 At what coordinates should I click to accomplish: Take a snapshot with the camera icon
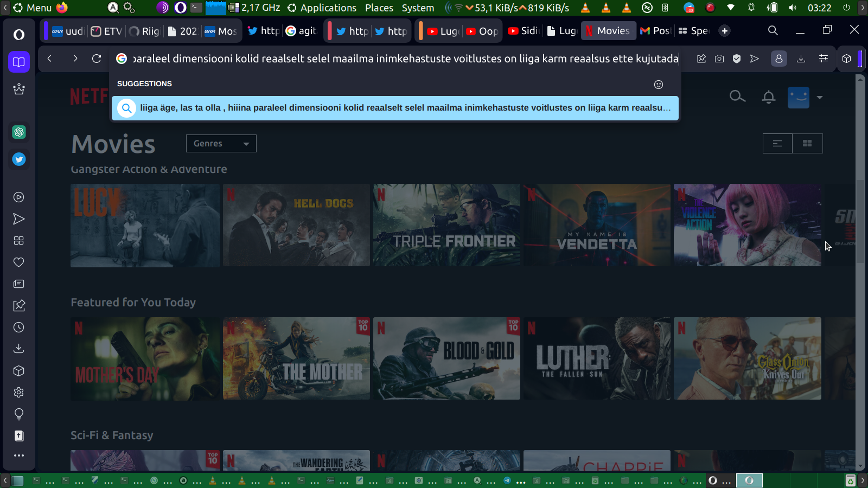(x=719, y=59)
